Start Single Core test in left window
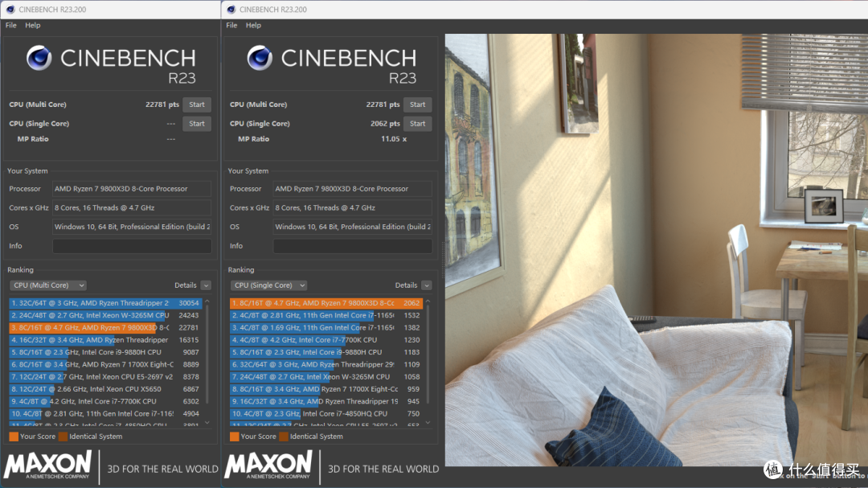The height and width of the screenshot is (488, 868). (197, 124)
